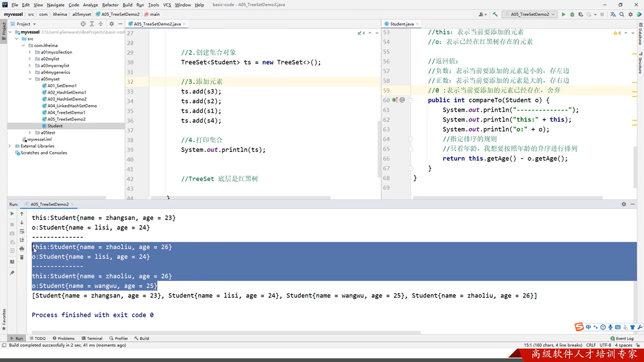This screenshot has height=362, width=644.
Task: Click the Debug bug icon
Action: click(x=572, y=14)
